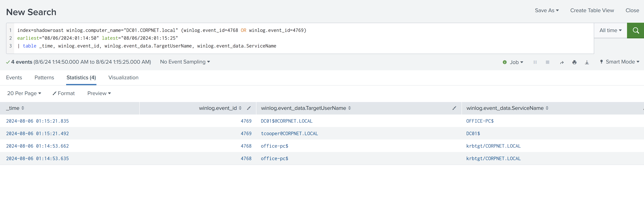This screenshot has height=203, width=644.
Task: Click the pencil edit icon on winlog.event_id column
Action: pyautogui.click(x=249, y=108)
